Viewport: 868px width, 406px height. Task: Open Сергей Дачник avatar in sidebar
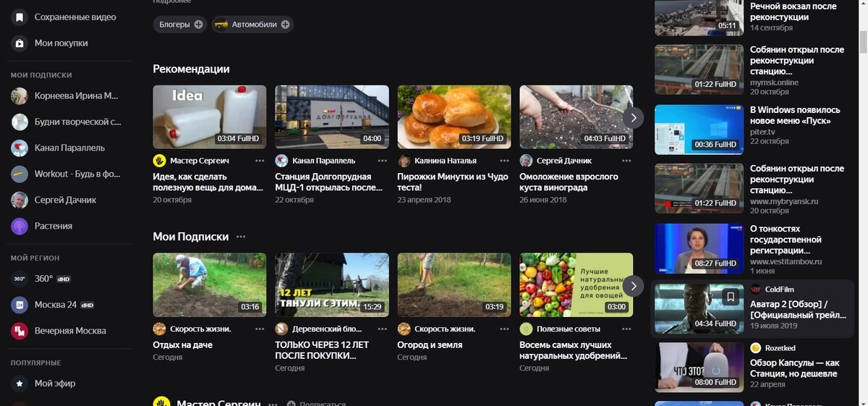click(20, 200)
